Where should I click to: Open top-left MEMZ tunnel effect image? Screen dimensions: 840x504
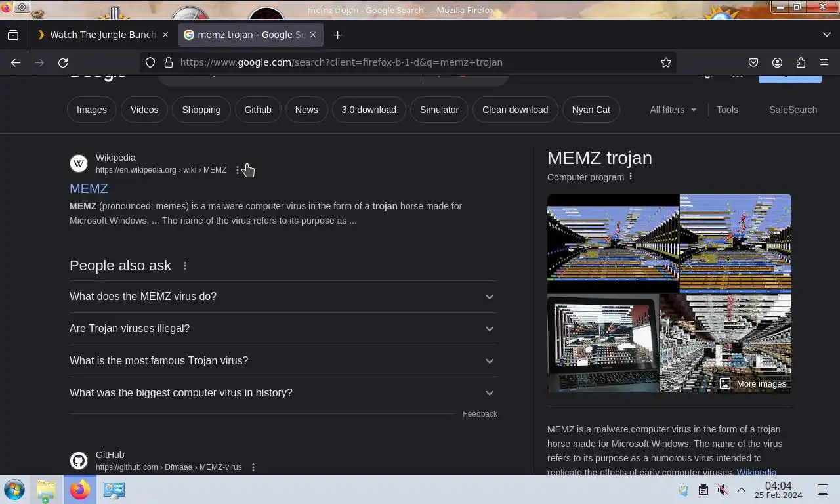(613, 243)
